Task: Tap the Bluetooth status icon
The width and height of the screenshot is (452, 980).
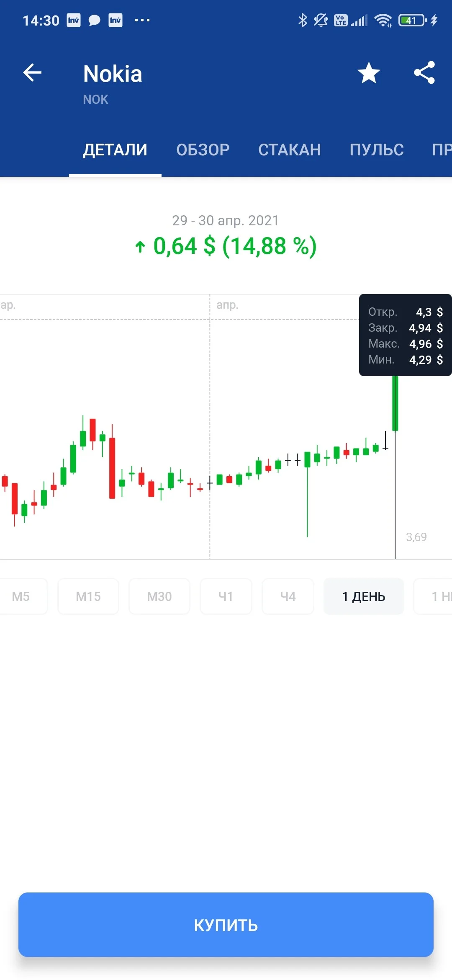Action: point(303,20)
